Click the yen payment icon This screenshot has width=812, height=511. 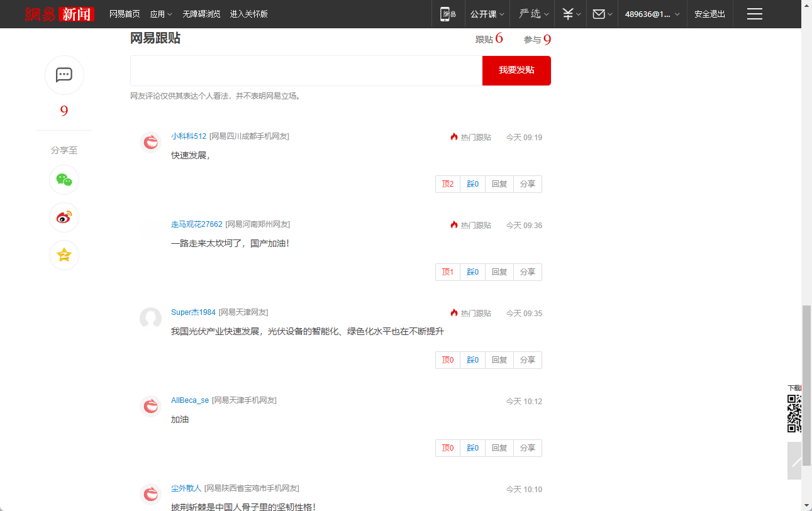coord(568,14)
